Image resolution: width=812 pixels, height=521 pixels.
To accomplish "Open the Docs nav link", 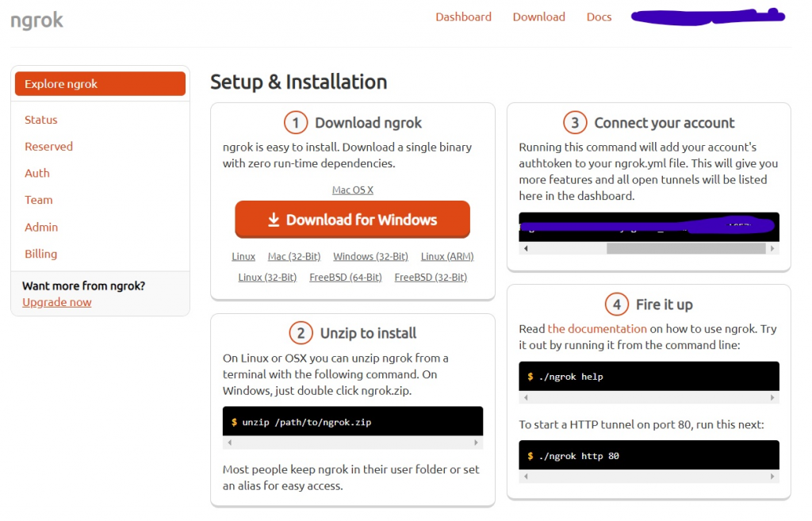I will coord(599,17).
